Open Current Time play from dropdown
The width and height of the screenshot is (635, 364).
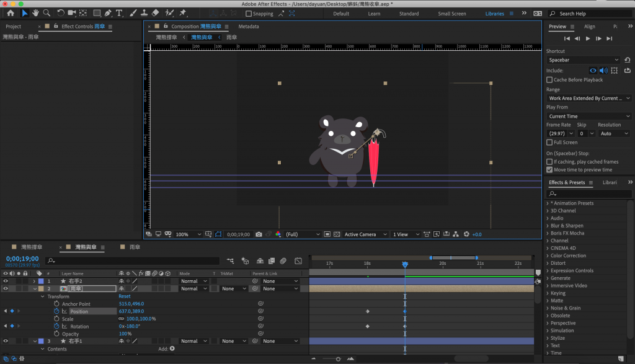coord(589,116)
